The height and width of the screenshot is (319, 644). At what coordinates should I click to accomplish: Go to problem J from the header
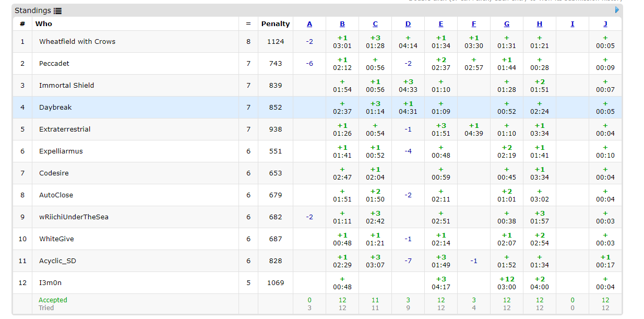[605, 24]
